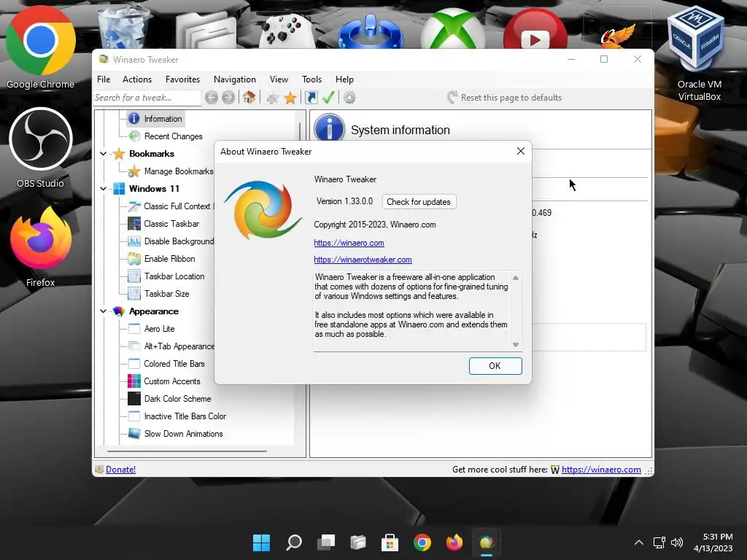This screenshot has width=747, height=560.
Task: Open the Navigation menu
Action: [x=234, y=79]
